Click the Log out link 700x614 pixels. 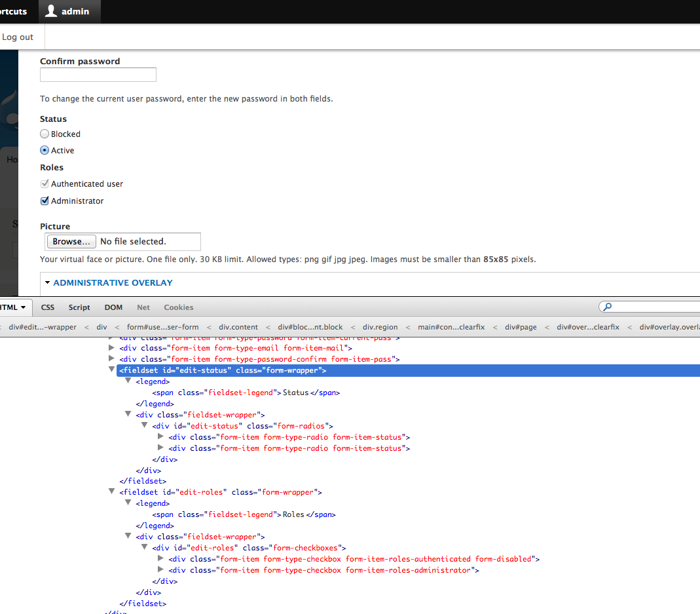18,37
